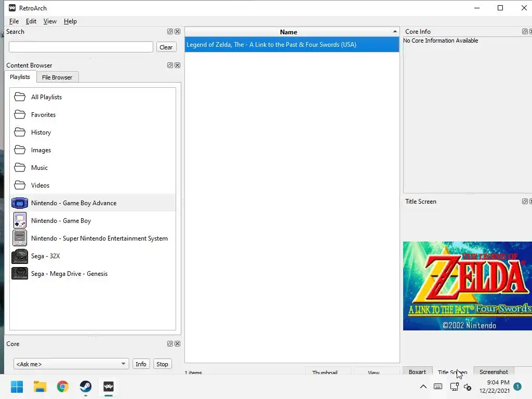
Task: Open File Explorer from the taskbar
Action: 39,387
